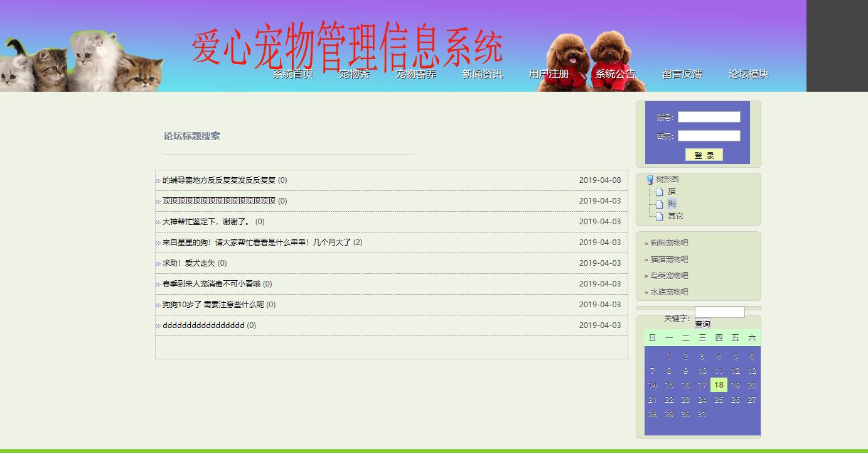
Task: Select 新闻资讯 in the top menu
Action: [x=483, y=74]
